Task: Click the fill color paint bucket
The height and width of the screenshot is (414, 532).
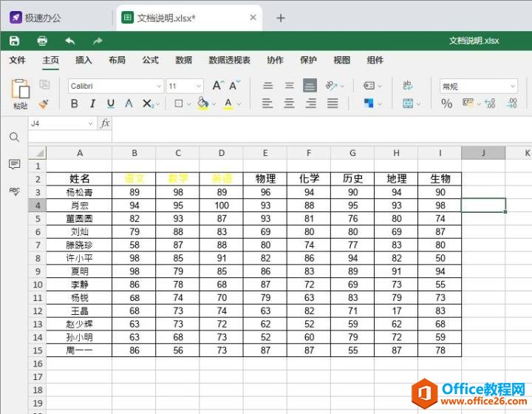Action: (203, 103)
